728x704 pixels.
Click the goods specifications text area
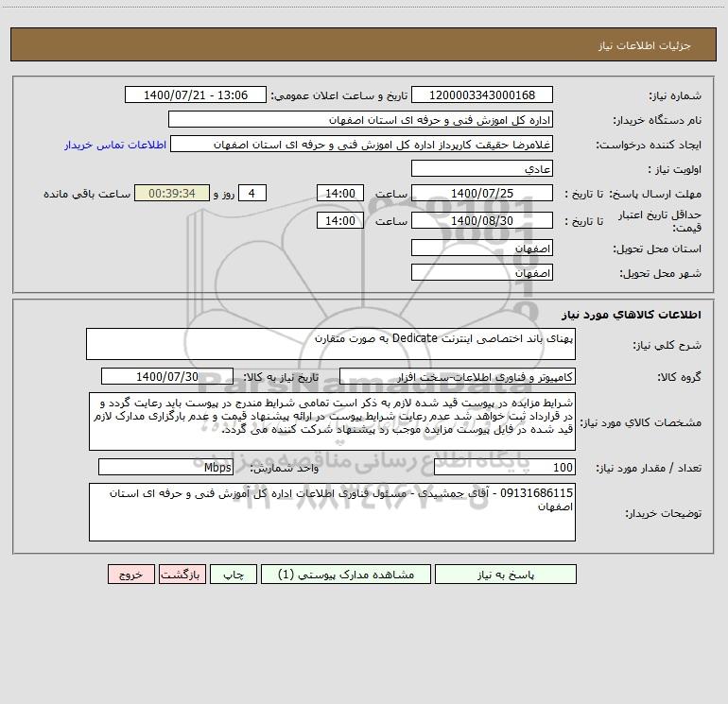tap(332, 421)
